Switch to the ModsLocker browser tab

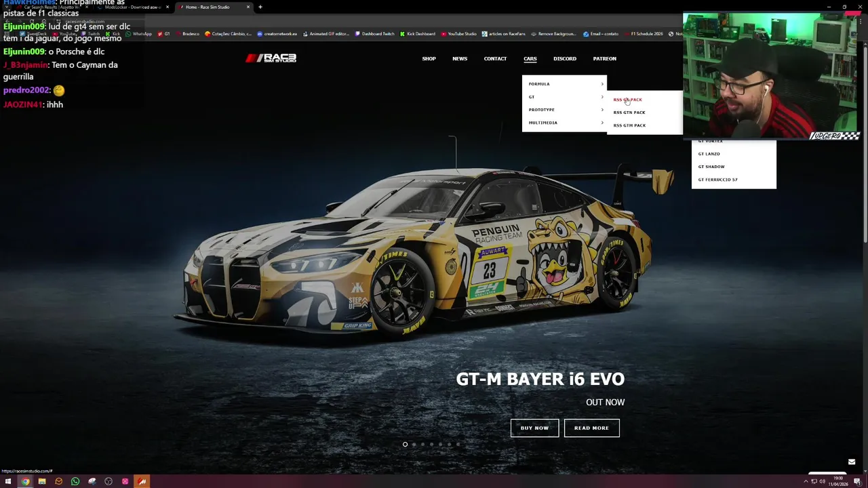coord(133,7)
